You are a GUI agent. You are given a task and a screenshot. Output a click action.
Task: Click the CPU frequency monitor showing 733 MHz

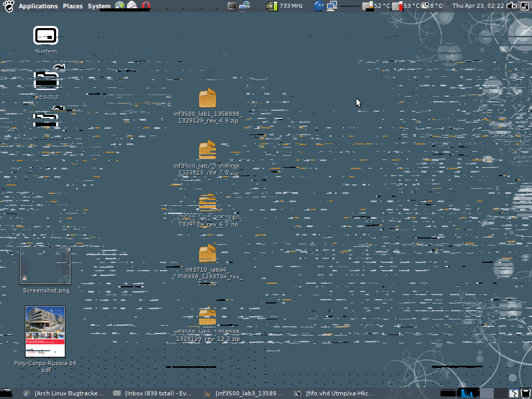point(285,6)
